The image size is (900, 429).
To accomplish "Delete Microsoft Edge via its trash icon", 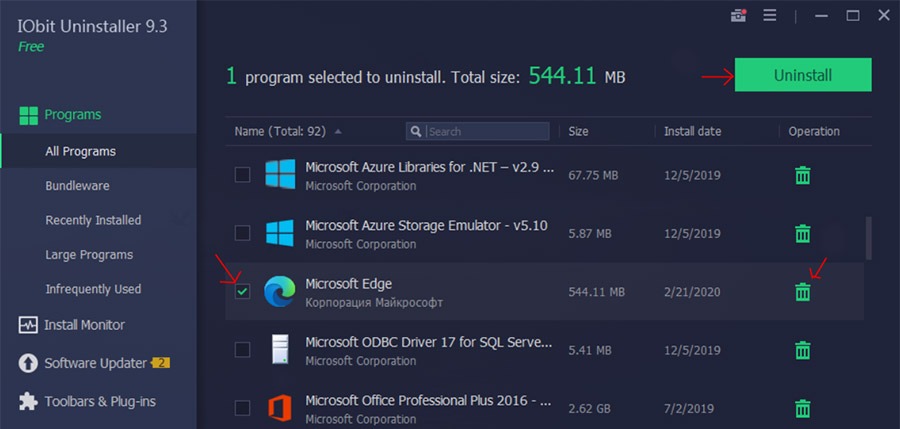I will pyautogui.click(x=802, y=292).
